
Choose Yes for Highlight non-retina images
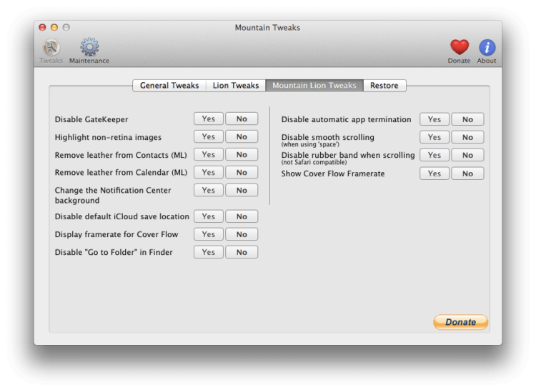pos(209,136)
